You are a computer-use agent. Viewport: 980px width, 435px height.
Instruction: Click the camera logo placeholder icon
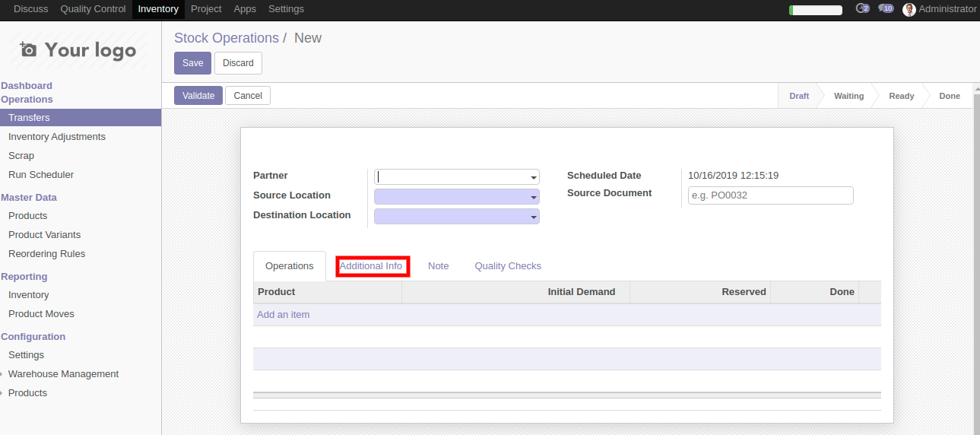coord(28,50)
